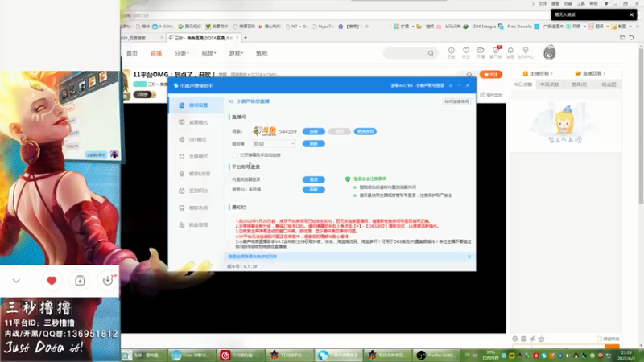Click 刷新 button beside 房管ID row
Viewport: 644px width, 362px height.
(x=314, y=190)
